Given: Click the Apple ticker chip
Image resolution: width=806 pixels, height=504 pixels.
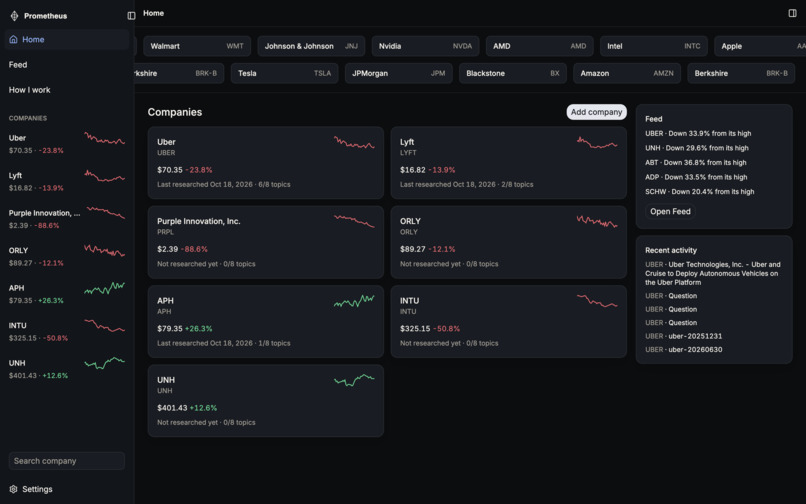Looking at the screenshot, I should tap(760, 46).
